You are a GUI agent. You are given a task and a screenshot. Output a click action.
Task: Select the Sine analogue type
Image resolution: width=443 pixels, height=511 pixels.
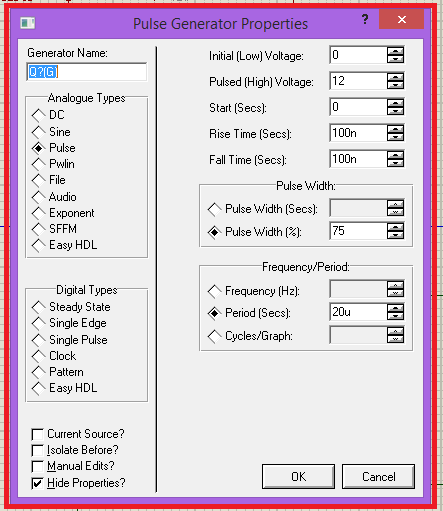[x=51, y=132]
